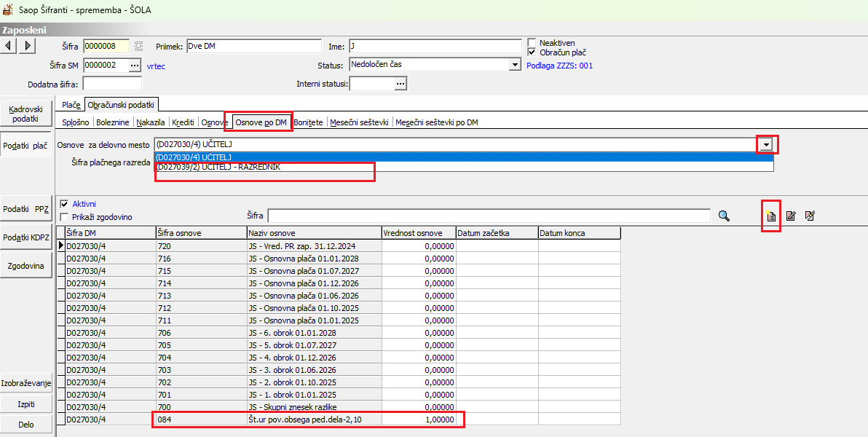Switch to Plače tab
The height and width of the screenshot is (437, 868).
tap(71, 104)
